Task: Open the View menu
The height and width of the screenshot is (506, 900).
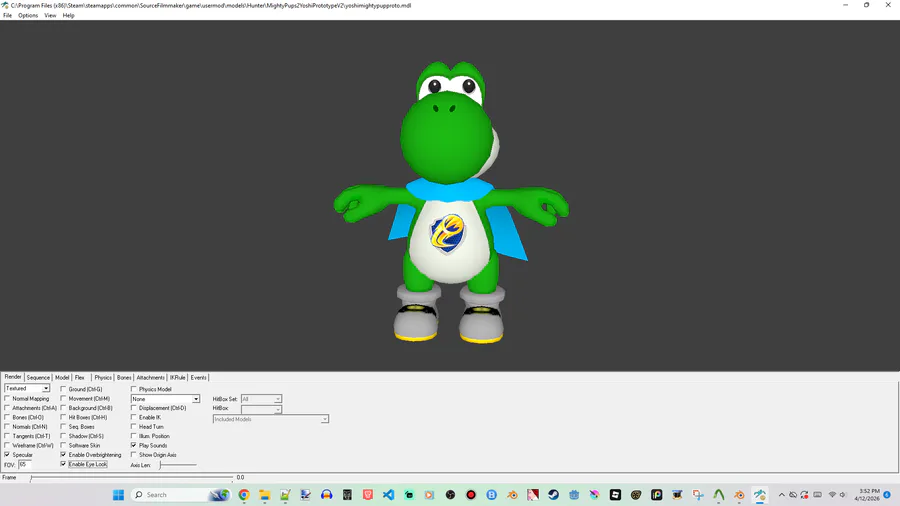Action: pyautogui.click(x=51, y=15)
